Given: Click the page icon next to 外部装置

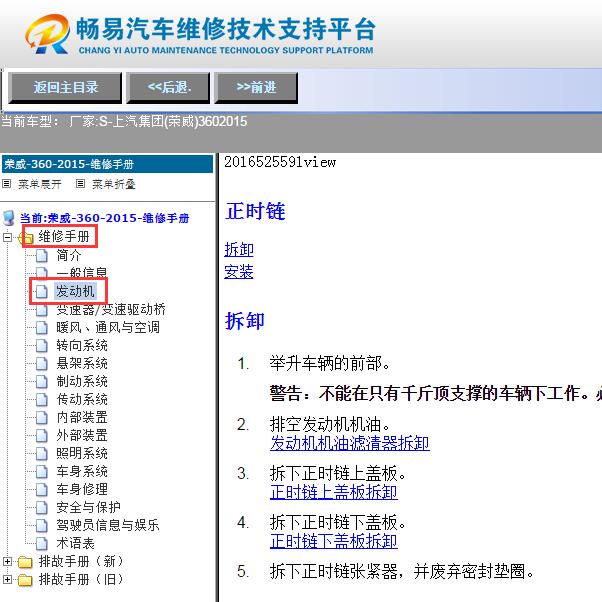Looking at the screenshot, I should point(41,435).
